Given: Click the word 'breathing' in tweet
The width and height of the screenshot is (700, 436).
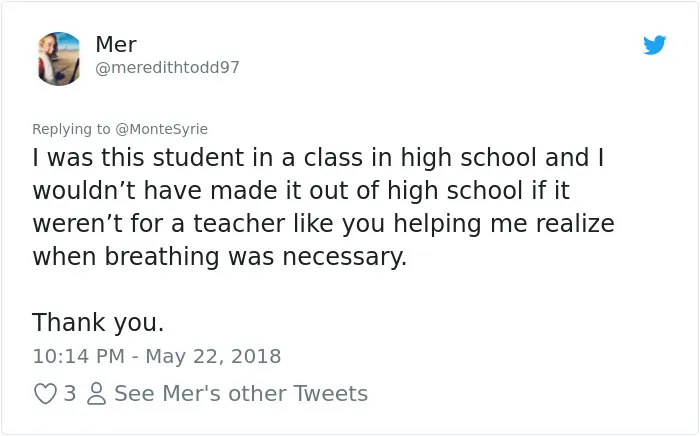Looking at the screenshot, I should pos(162,257).
